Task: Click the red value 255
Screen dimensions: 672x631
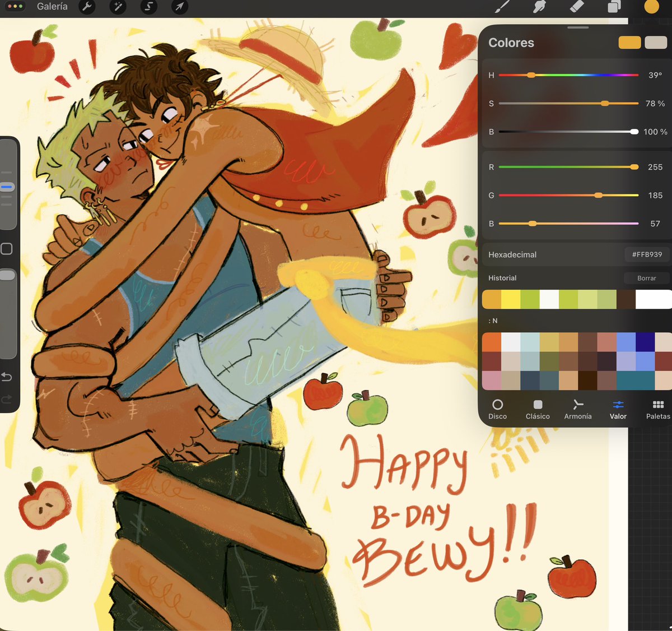Action: coord(655,167)
